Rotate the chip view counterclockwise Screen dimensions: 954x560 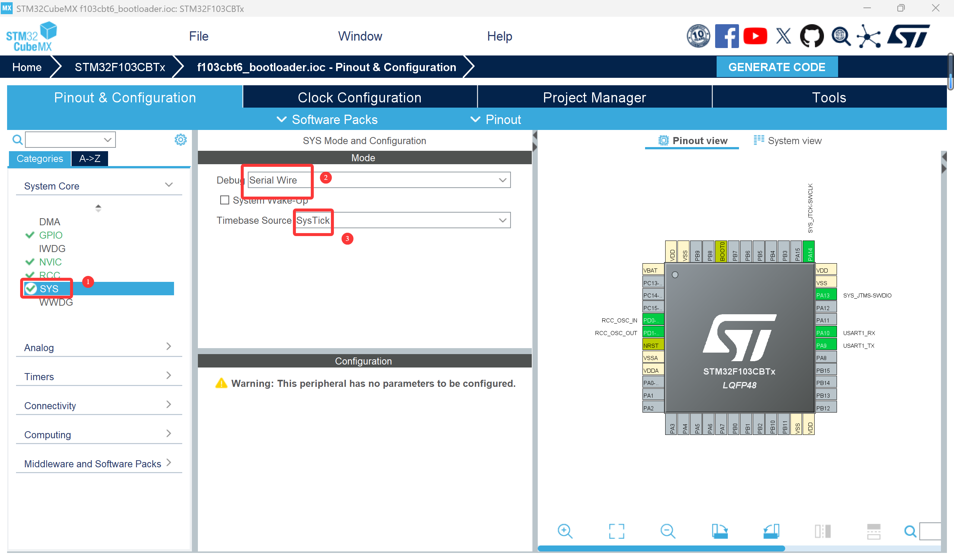[x=771, y=531]
